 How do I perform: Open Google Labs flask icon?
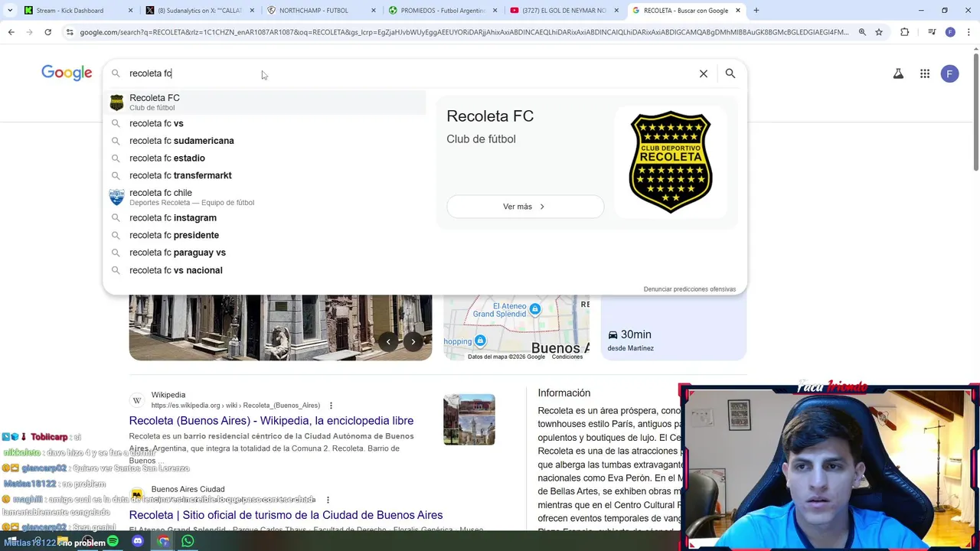coord(898,73)
